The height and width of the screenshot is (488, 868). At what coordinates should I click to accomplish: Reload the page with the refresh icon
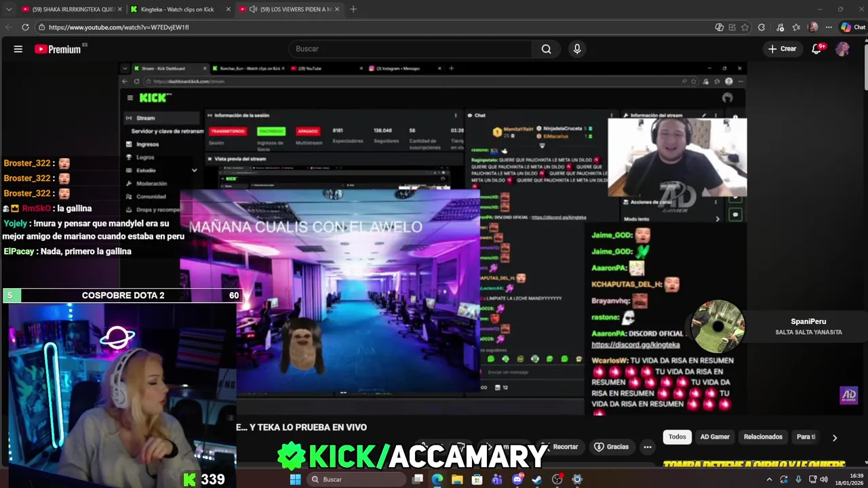click(25, 27)
